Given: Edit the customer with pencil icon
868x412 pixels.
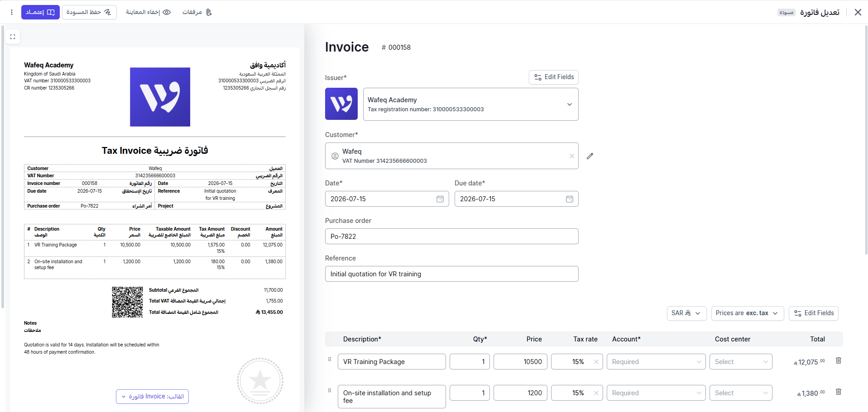Looking at the screenshot, I should click(590, 156).
